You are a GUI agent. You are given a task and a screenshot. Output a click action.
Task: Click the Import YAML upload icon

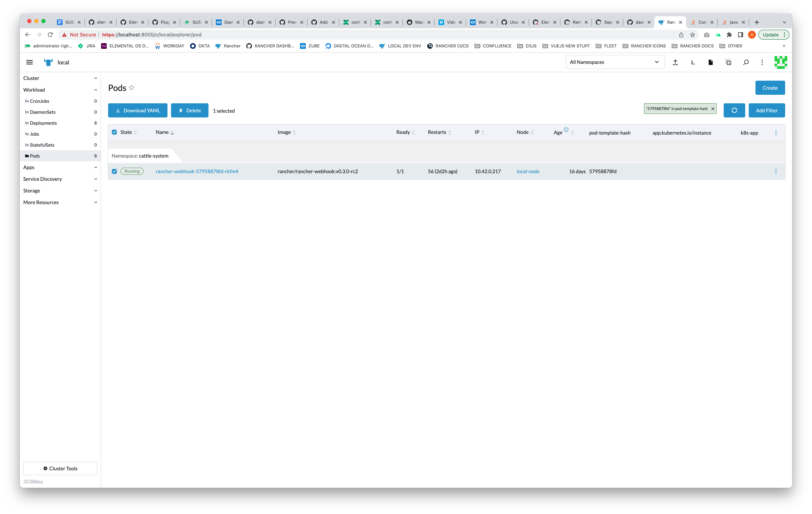tap(675, 62)
